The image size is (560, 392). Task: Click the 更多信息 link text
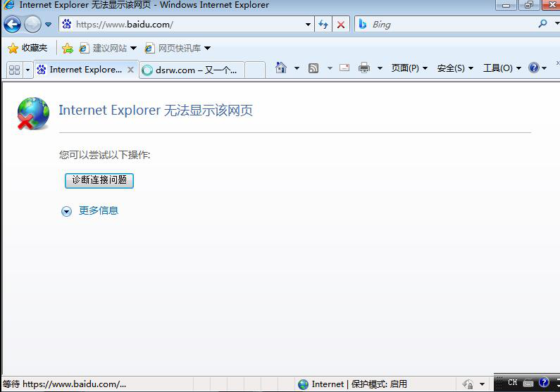99,210
